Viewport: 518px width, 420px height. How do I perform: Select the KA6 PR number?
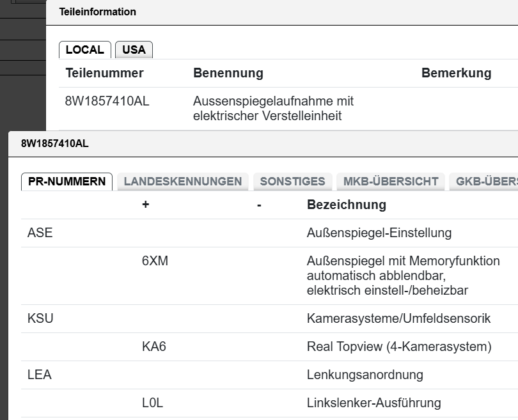[154, 346]
